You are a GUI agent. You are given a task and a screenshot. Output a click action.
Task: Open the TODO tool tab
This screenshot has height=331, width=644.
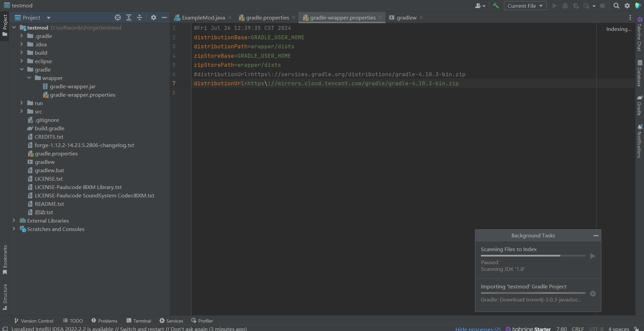coord(73,321)
